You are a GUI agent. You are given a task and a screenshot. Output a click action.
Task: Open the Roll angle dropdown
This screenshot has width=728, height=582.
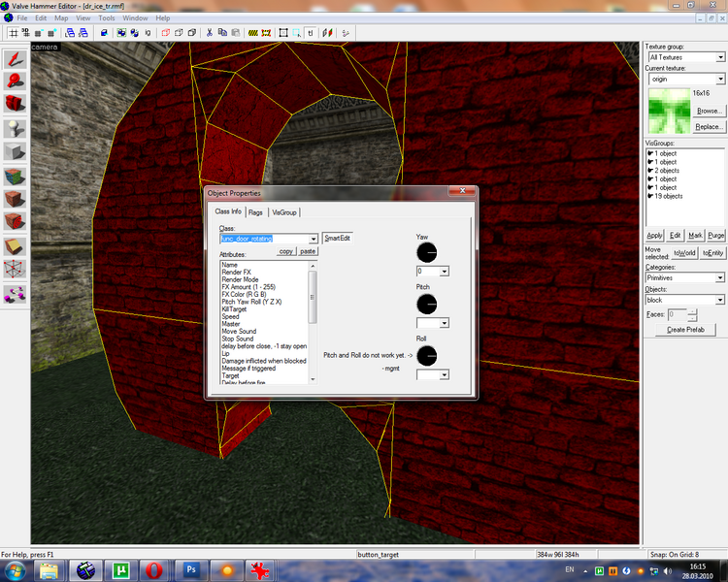click(x=445, y=374)
